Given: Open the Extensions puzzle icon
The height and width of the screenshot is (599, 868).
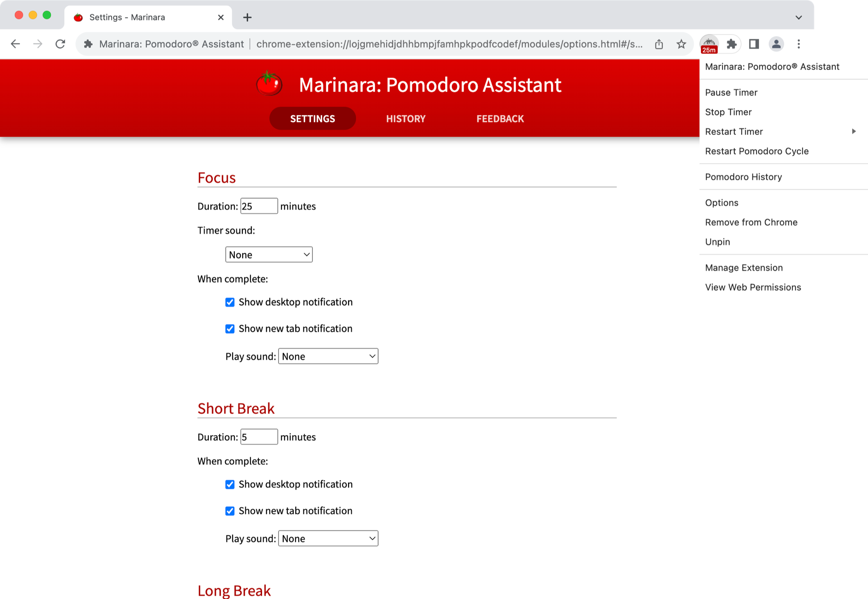Looking at the screenshot, I should coord(732,44).
